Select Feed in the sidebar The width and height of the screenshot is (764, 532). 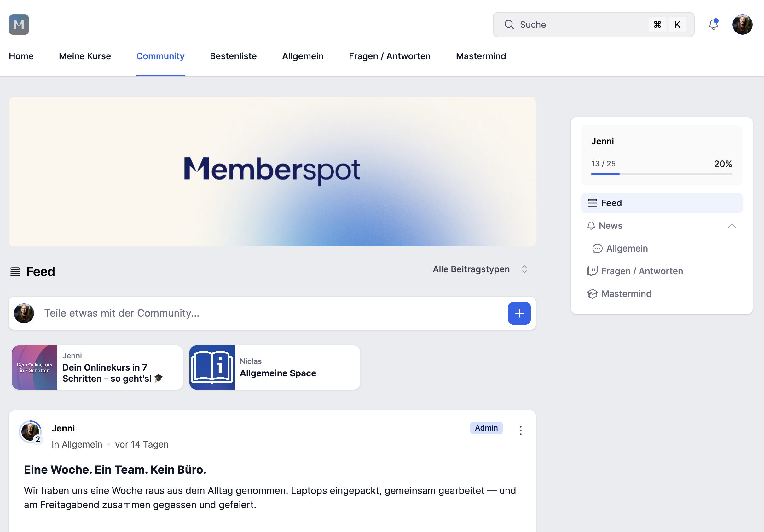pyautogui.click(x=611, y=203)
